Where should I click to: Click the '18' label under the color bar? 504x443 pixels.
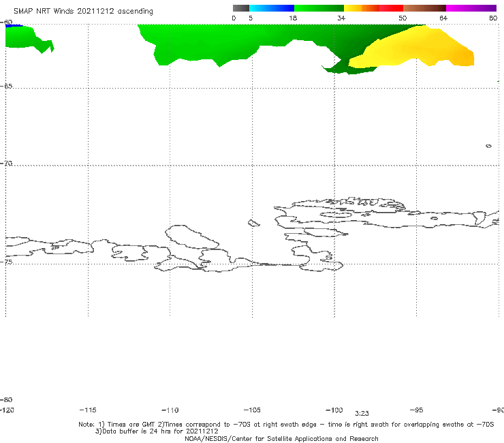click(293, 18)
